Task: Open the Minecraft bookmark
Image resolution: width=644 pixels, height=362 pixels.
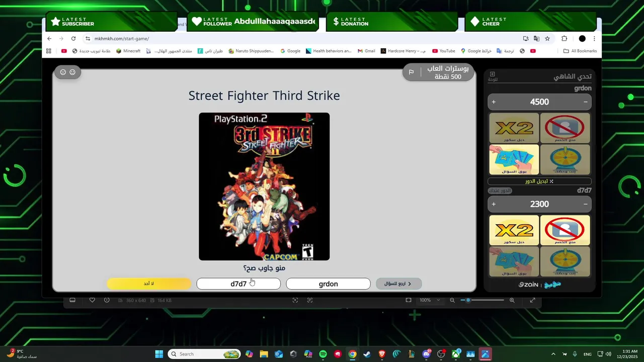Action: click(x=128, y=51)
